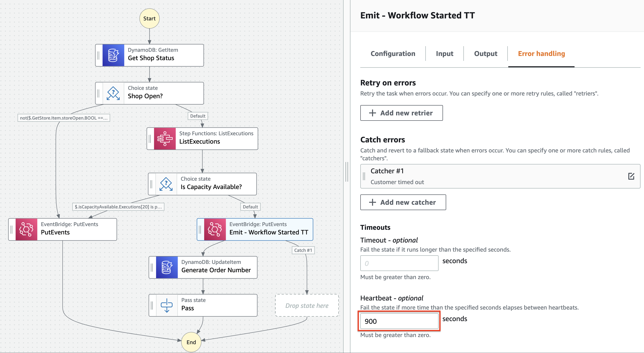Viewport: 644px width, 353px height.
Task: Click the Add new retrier label
Action: click(406, 113)
